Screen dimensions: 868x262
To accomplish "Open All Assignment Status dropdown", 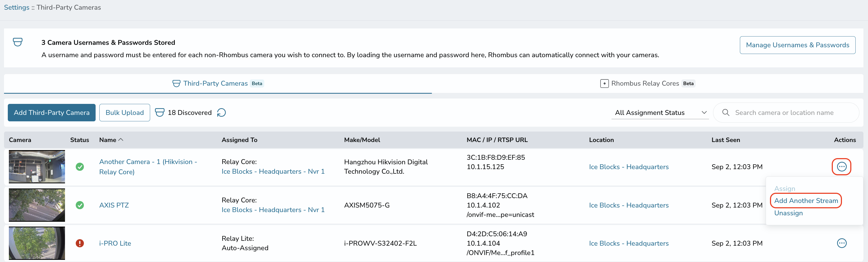I will pos(660,112).
